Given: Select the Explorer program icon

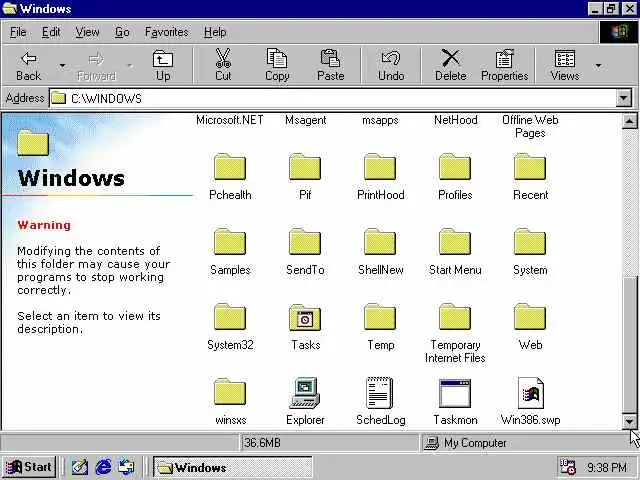Looking at the screenshot, I should point(305,402).
